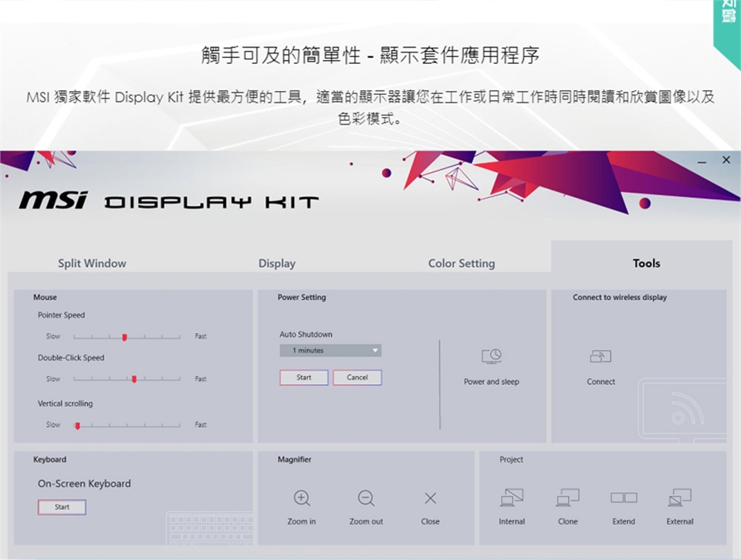
Task: Select the Internal projection mode icon
Action: [512, 498]
